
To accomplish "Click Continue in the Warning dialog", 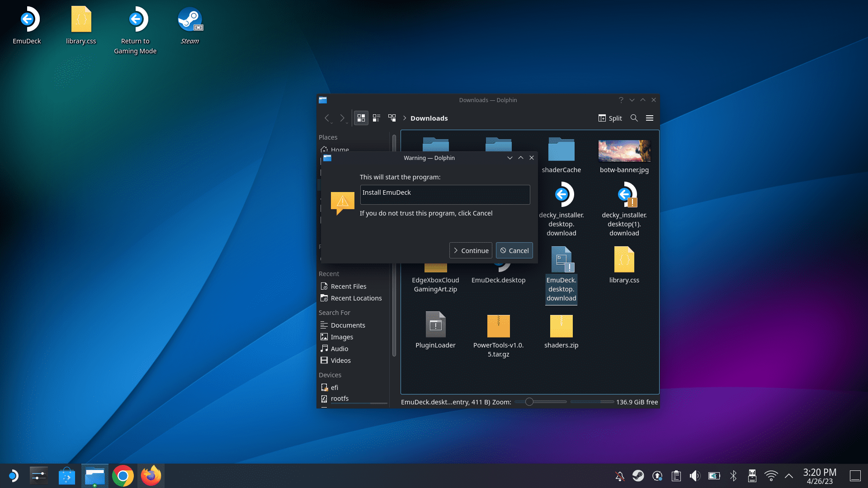I will (x=471, y=250).
